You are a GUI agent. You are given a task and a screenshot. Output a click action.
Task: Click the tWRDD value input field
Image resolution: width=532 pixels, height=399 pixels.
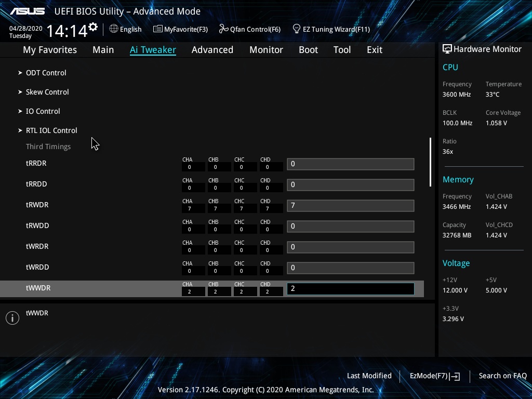[351, 268]
